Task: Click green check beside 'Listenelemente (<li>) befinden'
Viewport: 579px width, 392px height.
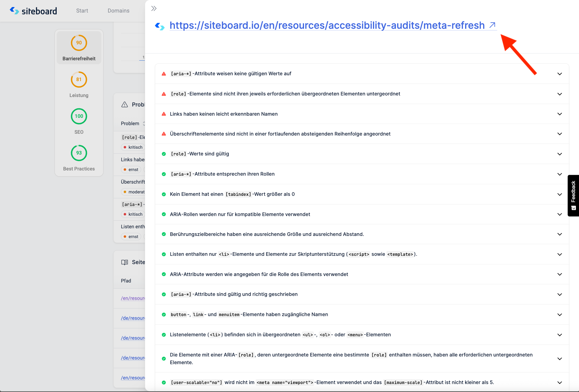Action: (164, 335)
